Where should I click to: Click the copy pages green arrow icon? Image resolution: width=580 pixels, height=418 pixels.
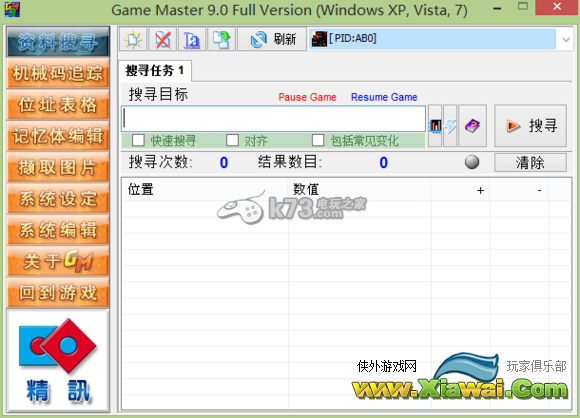pos(222,39)
